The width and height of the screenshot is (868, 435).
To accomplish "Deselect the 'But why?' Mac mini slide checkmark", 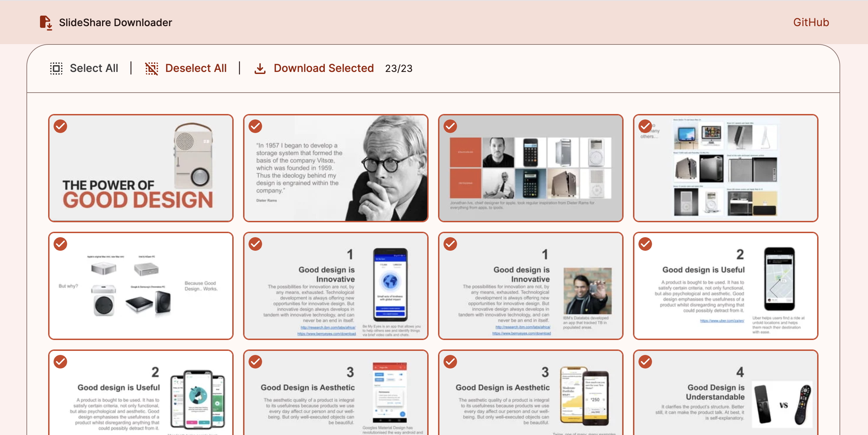I will (60, 244).
